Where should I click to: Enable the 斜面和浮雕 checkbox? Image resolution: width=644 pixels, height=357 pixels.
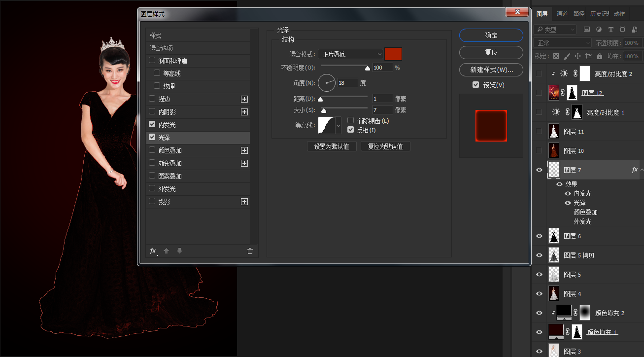click(x=152, y=61)
